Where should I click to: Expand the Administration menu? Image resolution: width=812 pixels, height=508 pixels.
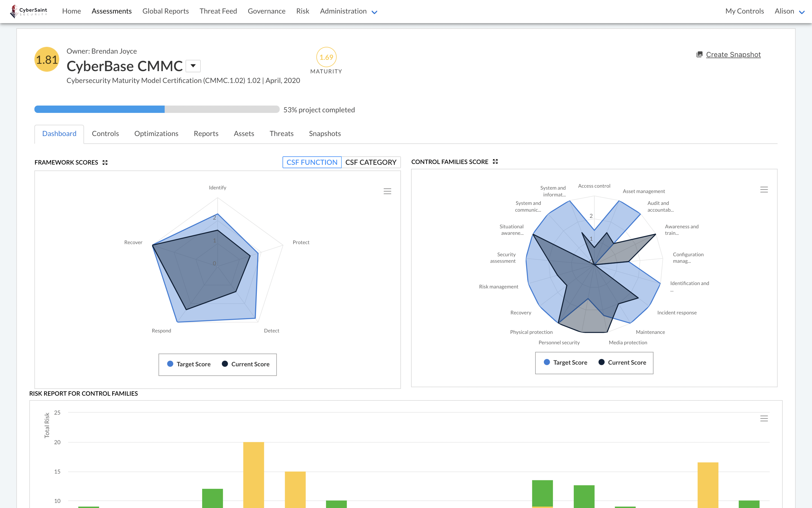point(348,11)
